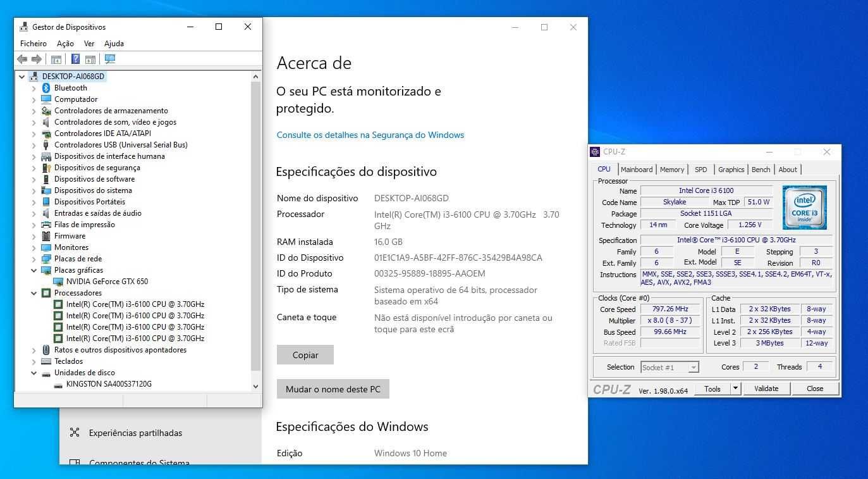Screen dimensions: 868x479
Task: Click the CPU-Z title bar app icon
Action: tap(595, 152)
